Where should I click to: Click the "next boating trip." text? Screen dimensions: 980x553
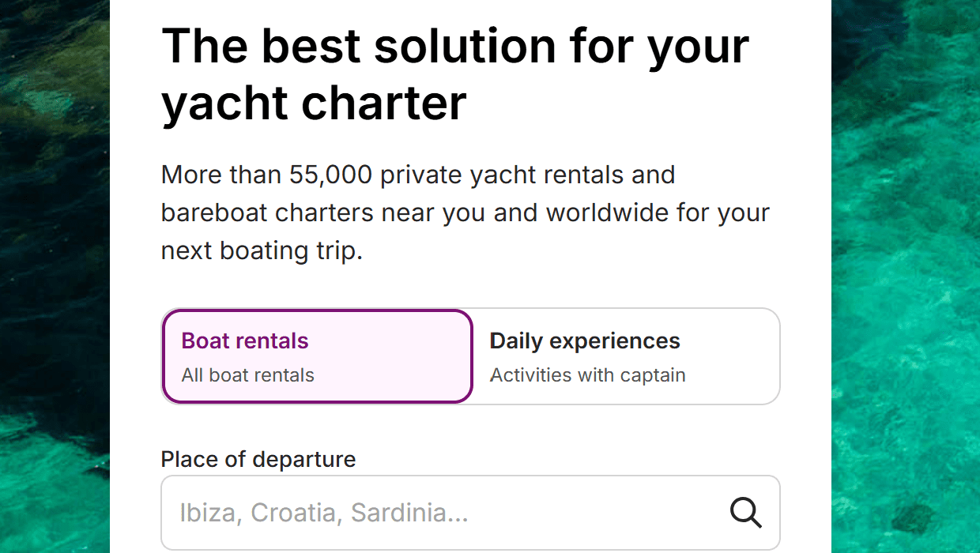262,250
